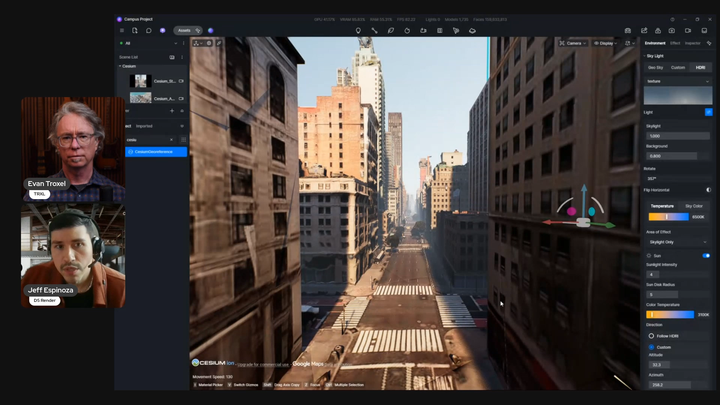Collapse the Sky Light section
Image resolution: width=720 pixels, height=405 pixels.
coord(644,56)
